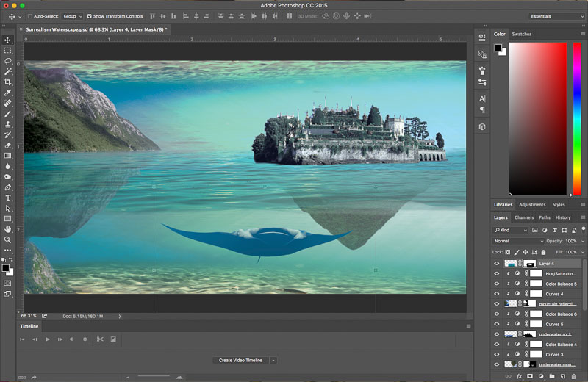This screenshot has width=588, height=382.
Task: Hide the Hue/Saturation layer eye icon
Action: [497, 274]
